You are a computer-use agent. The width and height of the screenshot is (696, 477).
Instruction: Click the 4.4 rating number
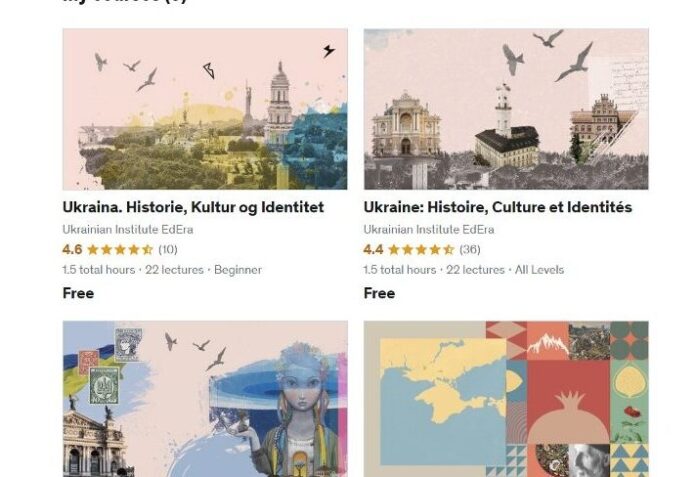pyautogui.click(x=373, y=249)
